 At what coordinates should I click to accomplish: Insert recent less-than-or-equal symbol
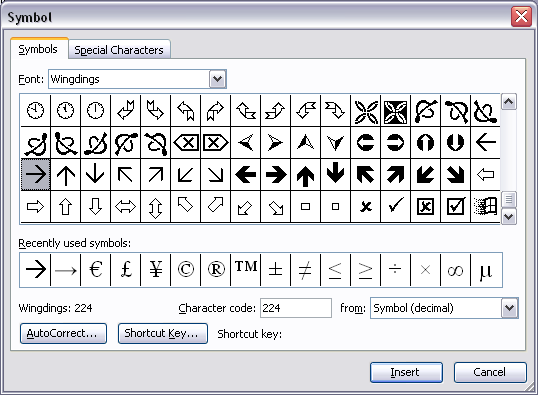(336, 270)
